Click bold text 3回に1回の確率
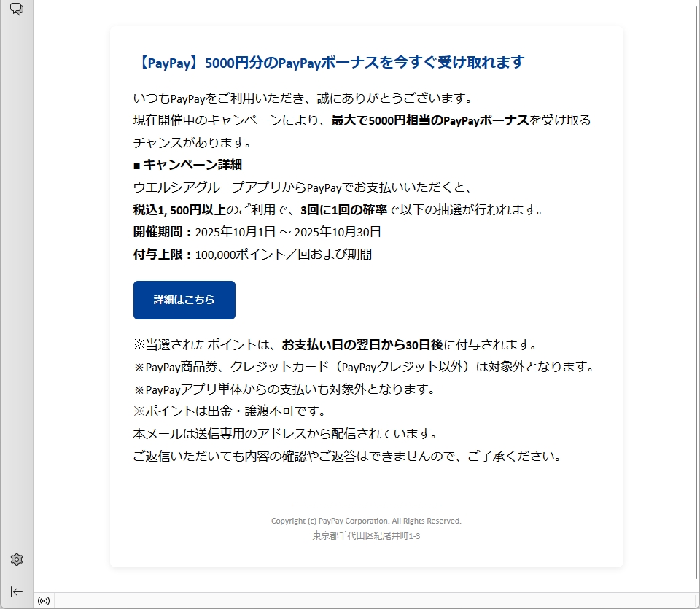The width and height of the screenshot is (700, 609). click(x=343, y=210)
